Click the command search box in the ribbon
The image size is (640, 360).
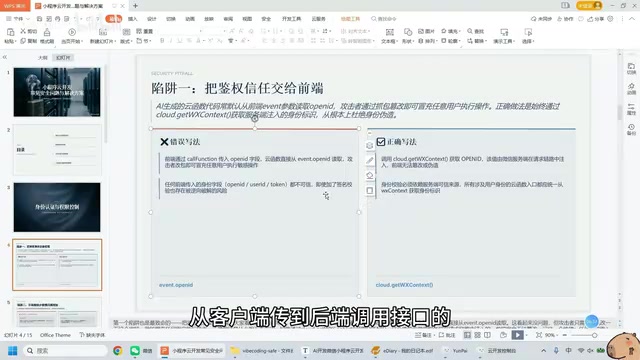(x=384, y=19)
